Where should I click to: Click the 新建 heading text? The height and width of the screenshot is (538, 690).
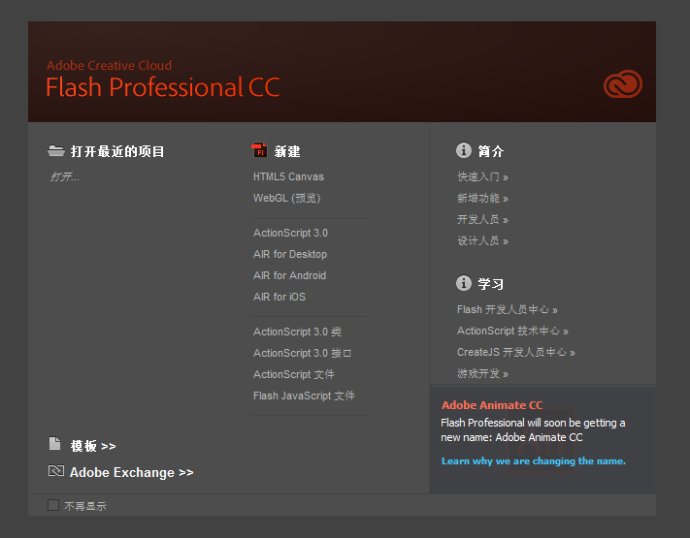287,151
